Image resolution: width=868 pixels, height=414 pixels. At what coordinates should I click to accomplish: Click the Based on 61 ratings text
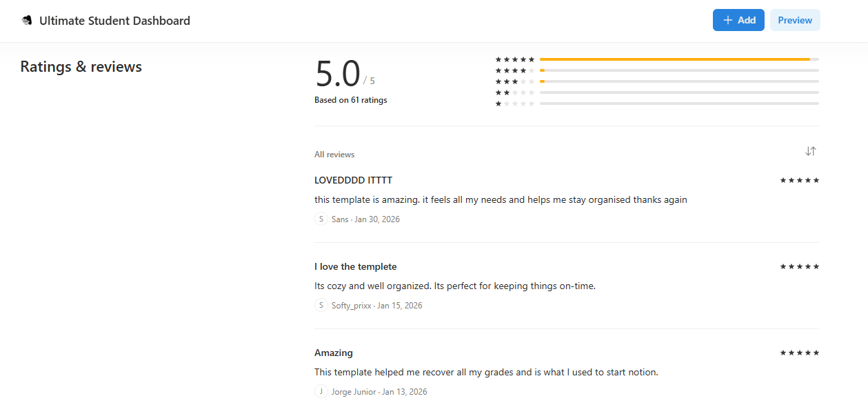coord(351,100)
